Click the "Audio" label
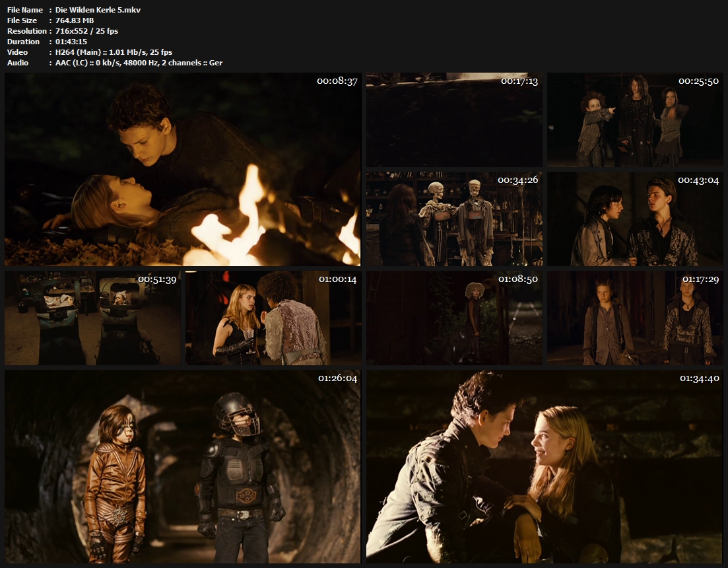The height and width of the screenshot is (568, 728). click(x=18, y=63)
